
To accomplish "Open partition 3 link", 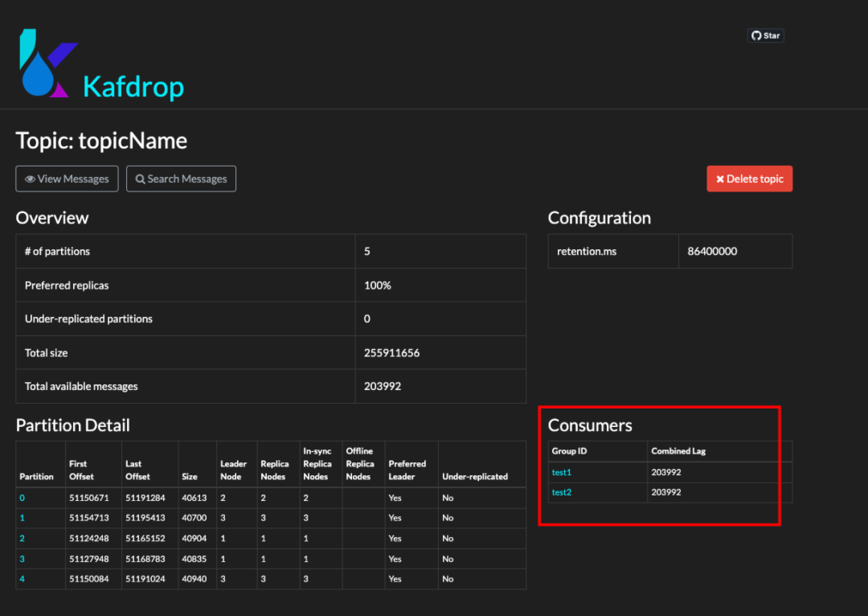I will click(x=23, y=558).
